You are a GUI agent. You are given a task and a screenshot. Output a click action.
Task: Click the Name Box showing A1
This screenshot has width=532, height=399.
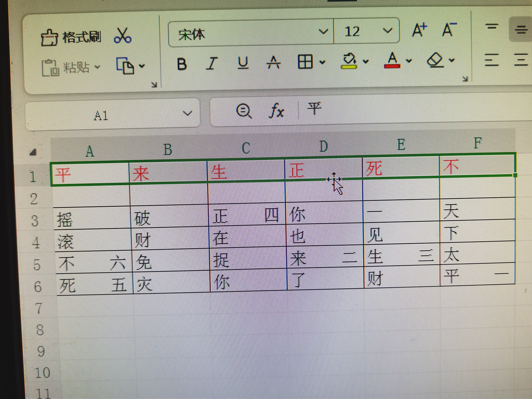101,115
